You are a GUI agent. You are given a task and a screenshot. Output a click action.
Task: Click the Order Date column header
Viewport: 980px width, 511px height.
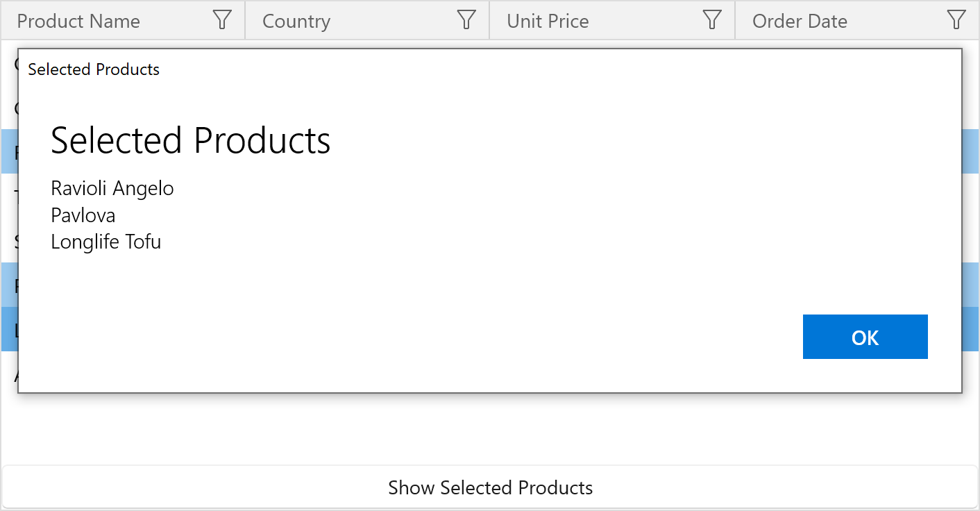click(800, 20)
